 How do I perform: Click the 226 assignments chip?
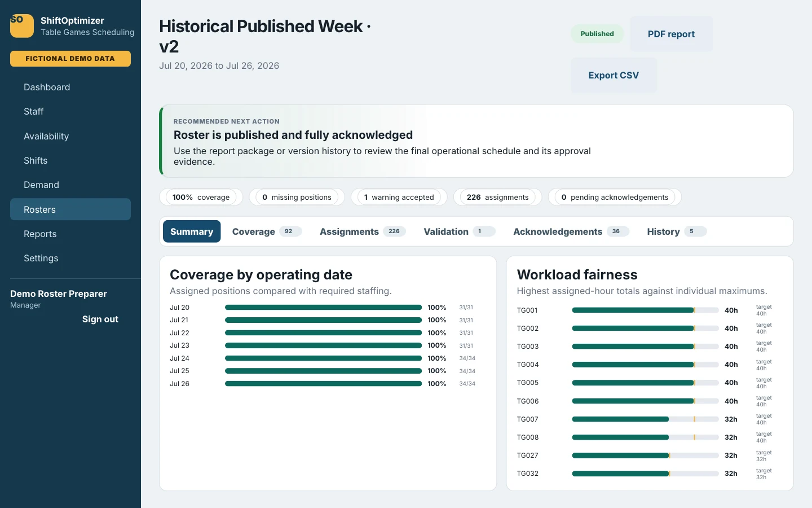click(498, 197)
